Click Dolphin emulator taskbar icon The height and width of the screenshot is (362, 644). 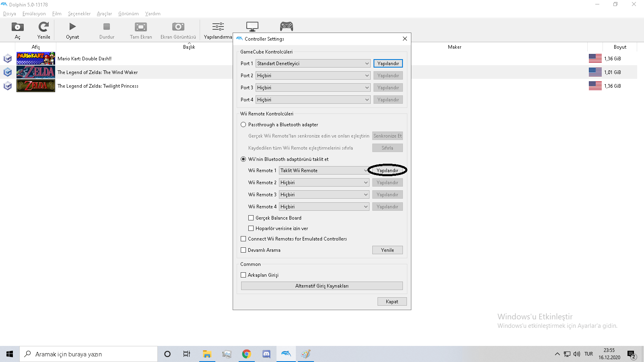click(x=286, y=354)
